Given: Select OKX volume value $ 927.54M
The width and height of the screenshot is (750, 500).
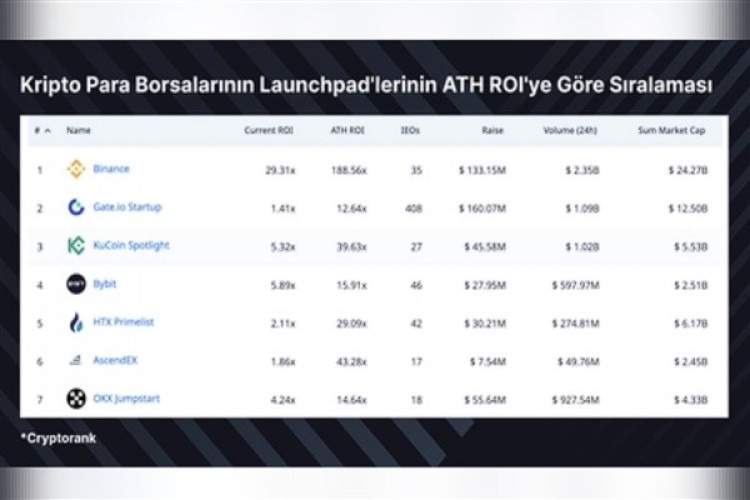Looking at the screenshot, I should (x=575, y=400).
